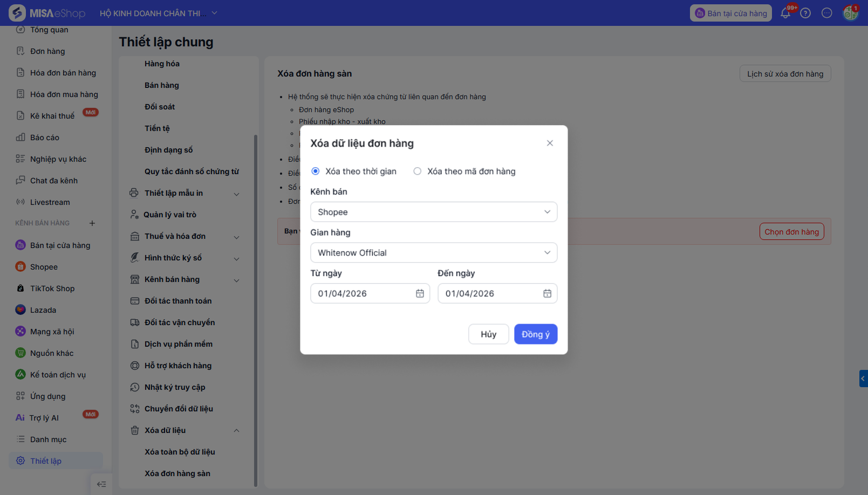The height and width of the screenshot is (495, 868).
Task: Go to Báo cáo in sidebar
Action: 45,137
